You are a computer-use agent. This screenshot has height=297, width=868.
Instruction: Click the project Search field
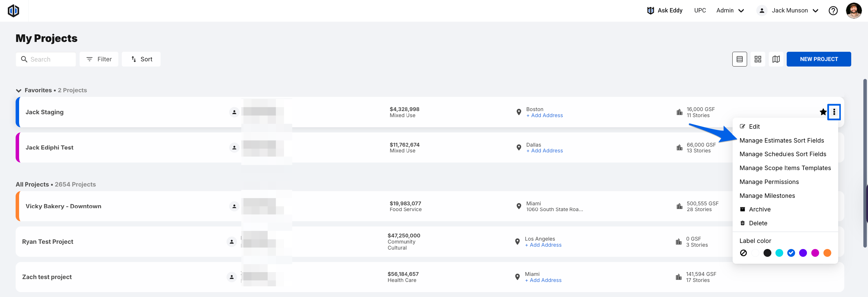46,59
